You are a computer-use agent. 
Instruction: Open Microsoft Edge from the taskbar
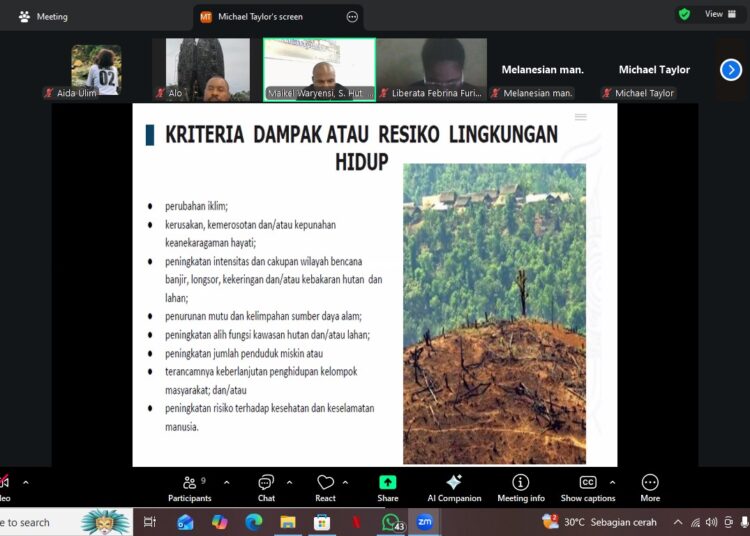click(x=254, y=522)
